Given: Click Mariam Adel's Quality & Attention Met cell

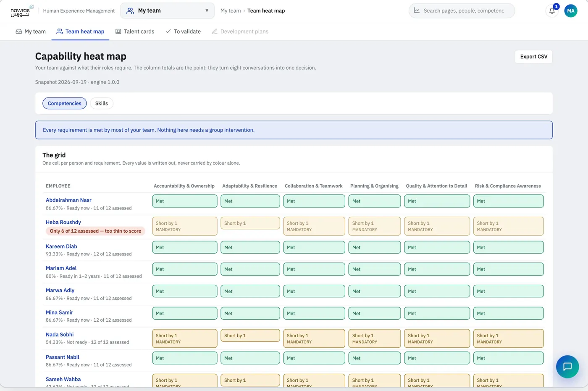Looking at the screenshot, I should pyautogui.click(x=437, y=269).
